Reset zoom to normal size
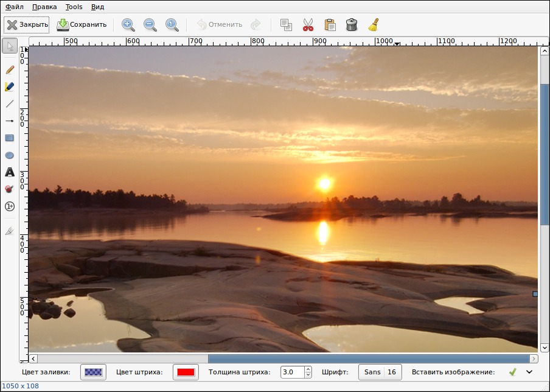The height and width of the screenshot is (392, 550). click(172, 24)
